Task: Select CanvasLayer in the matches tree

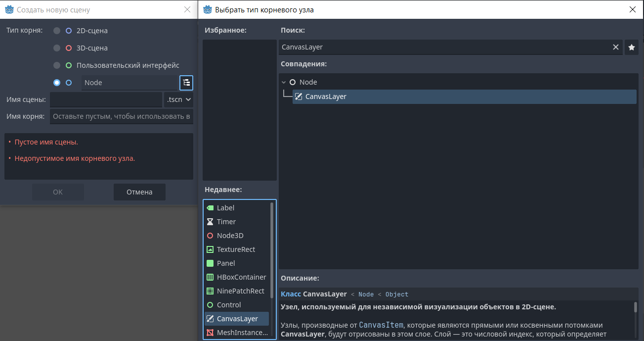Action: (x=326, y=97)
